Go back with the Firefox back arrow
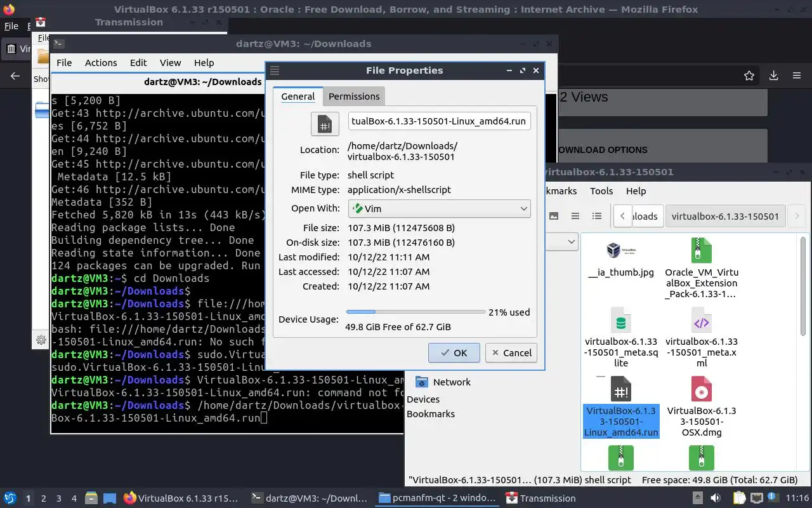 click(x=15, y=76)
